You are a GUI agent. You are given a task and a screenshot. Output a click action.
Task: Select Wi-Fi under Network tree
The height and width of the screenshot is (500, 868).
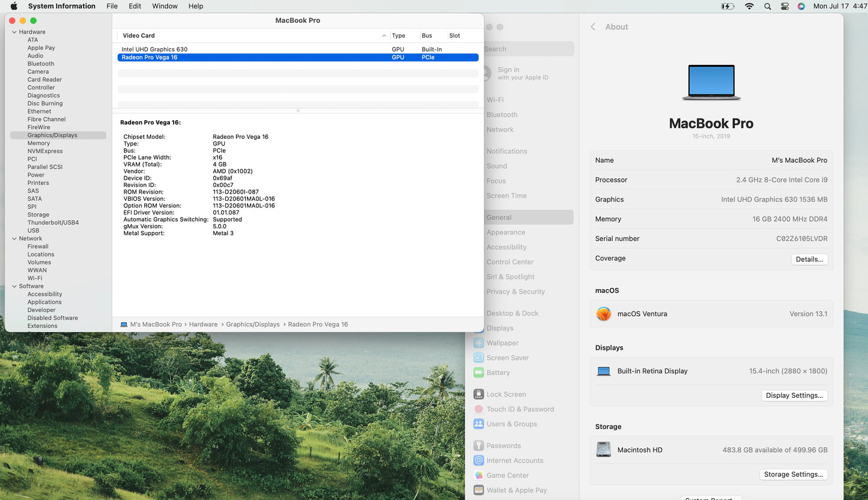point(34,278)
